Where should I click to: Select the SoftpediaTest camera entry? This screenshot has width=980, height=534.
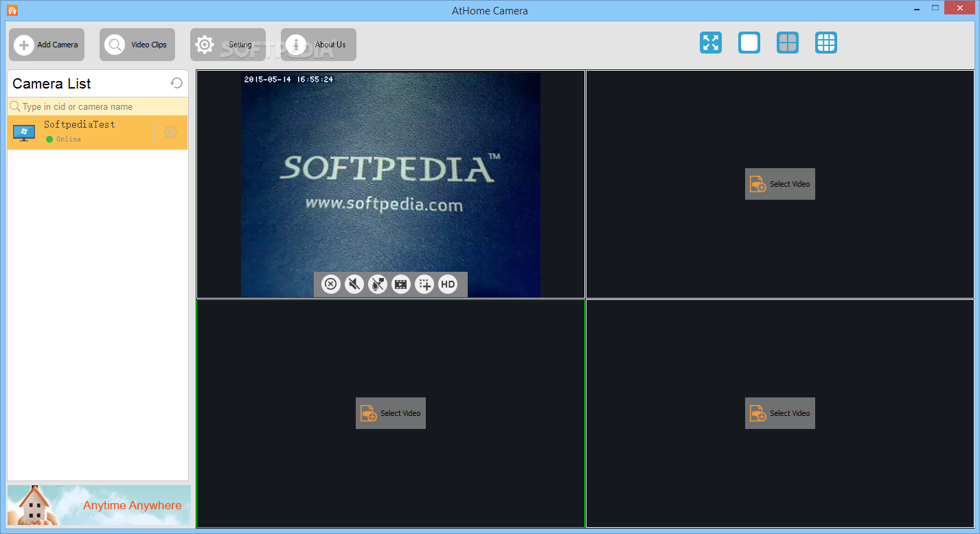tap(98, 132)
